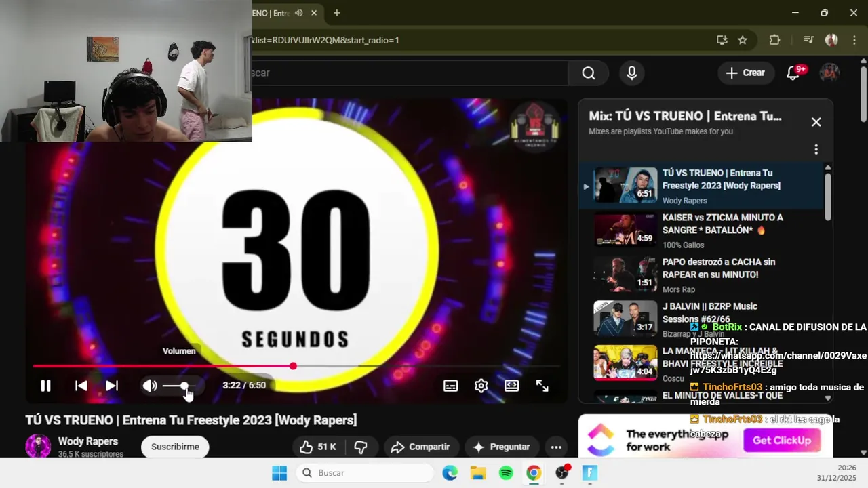Image resolution: width=868 pixels, height=488 pixels.
Task: Open Wody Rapers channel name
Action: pos(88,441)
